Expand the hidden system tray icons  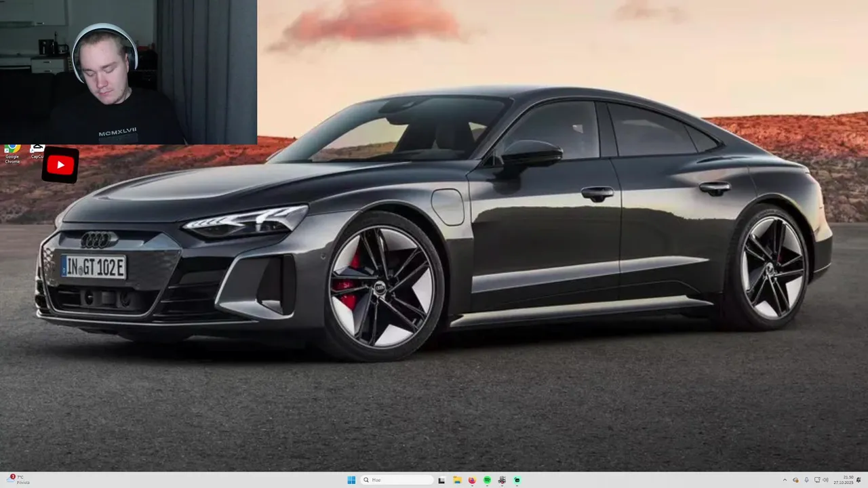click(785, 480)
